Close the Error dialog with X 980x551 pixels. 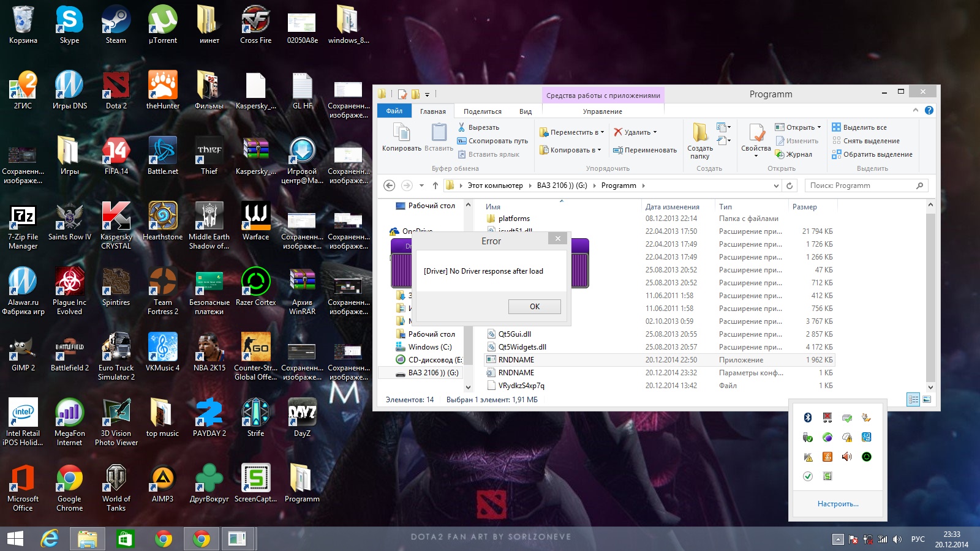click(x=557, y=238)
